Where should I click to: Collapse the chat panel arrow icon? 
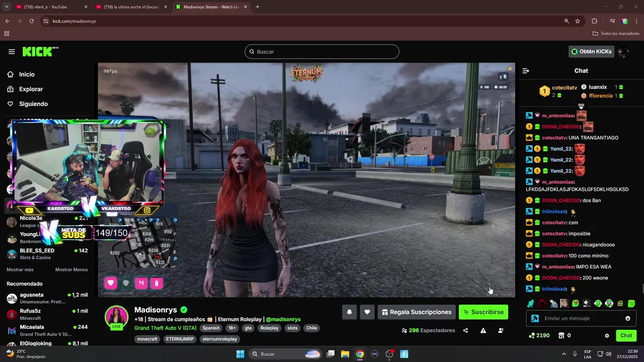coord(526,71)
